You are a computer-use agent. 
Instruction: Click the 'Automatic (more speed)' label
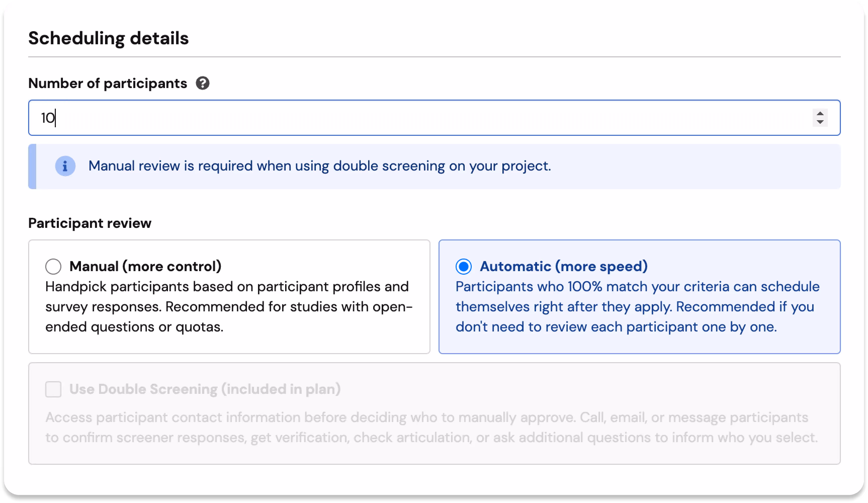tap(563, 266)
